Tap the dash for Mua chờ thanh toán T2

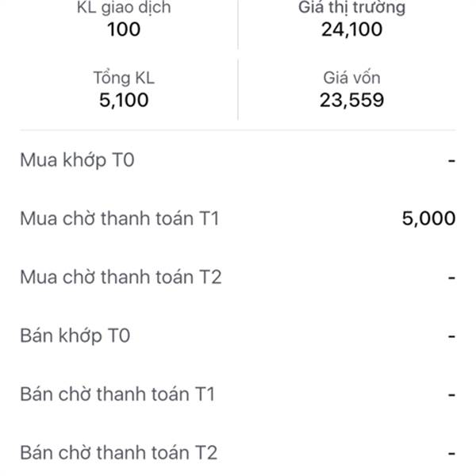coord(451,278)
